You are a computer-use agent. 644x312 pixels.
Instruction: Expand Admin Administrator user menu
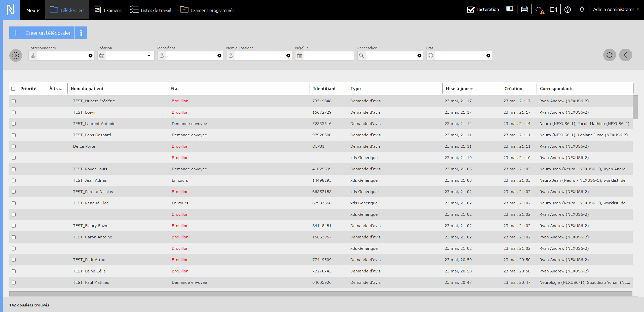[x=616, y=9]
